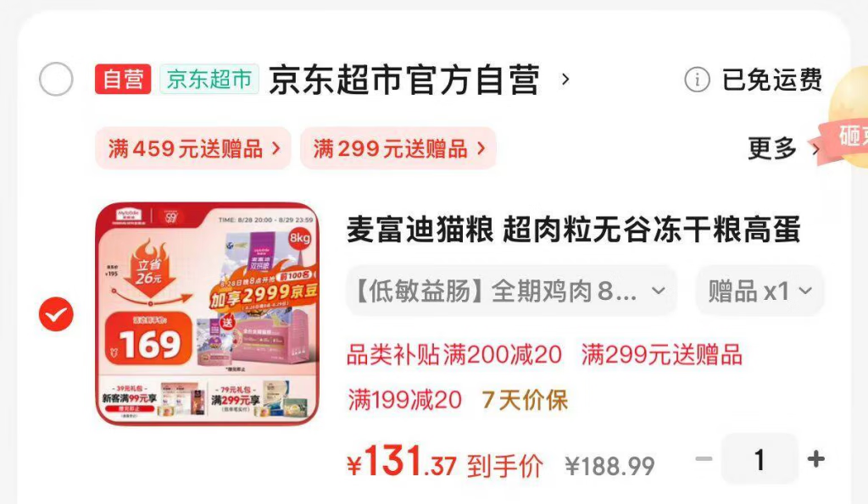Viewport: 868px width, 504px height.
Task: Open the 满299元送赠品 promotion pill
Action: tap(398, 148)
